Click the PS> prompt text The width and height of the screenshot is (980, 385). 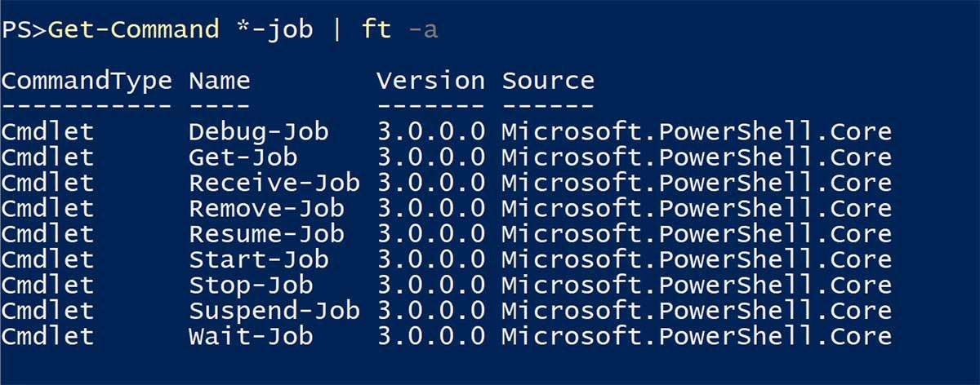click(24, 30)
